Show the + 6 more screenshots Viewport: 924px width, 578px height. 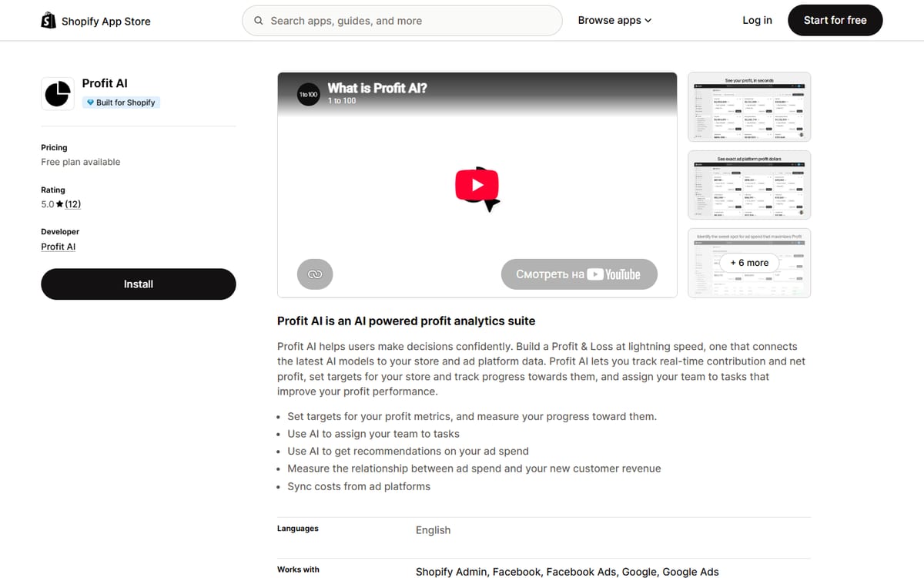pyautogui.click(x=748, y=263)
